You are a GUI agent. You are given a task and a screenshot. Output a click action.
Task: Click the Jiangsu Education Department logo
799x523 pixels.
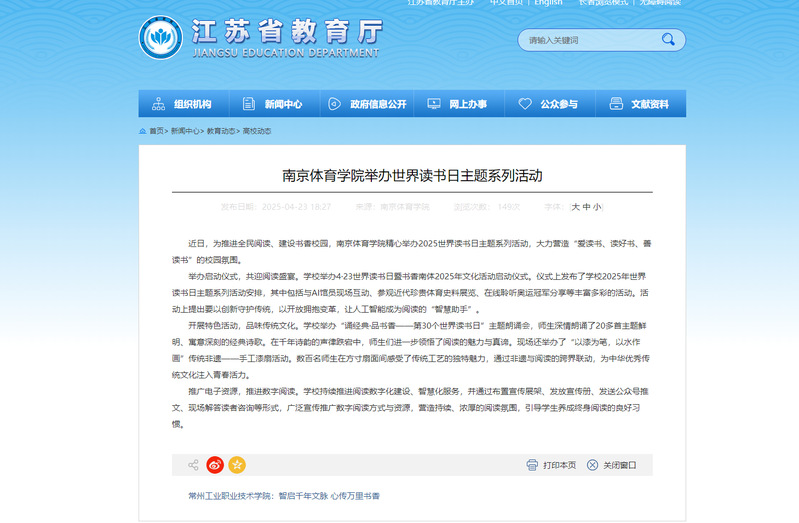(x=159, y=39)
